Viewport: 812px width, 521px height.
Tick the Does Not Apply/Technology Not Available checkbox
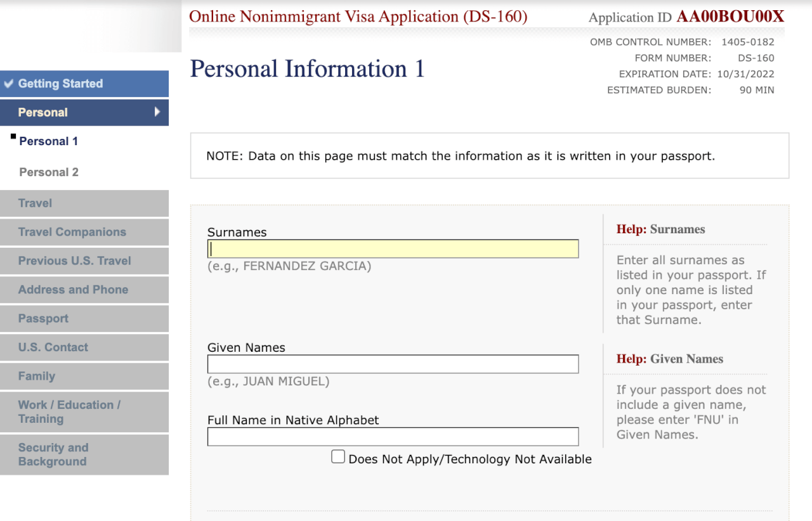(x=338, y=457)
